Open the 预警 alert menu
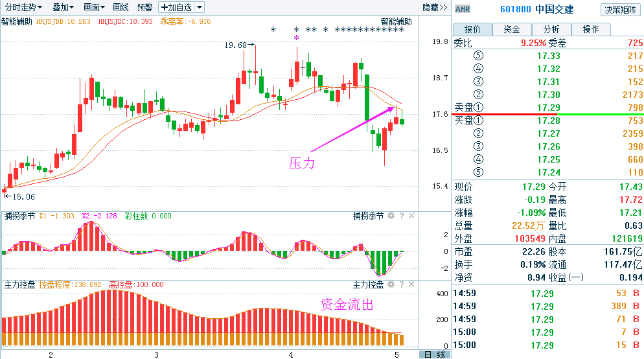Screen dimensions: 644x359 tap(144, 7)
